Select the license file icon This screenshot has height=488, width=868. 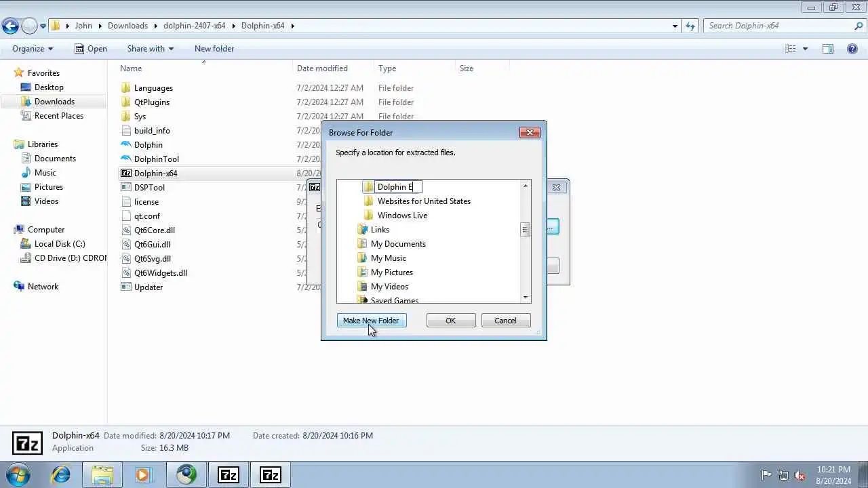click(x=126, y=202)
